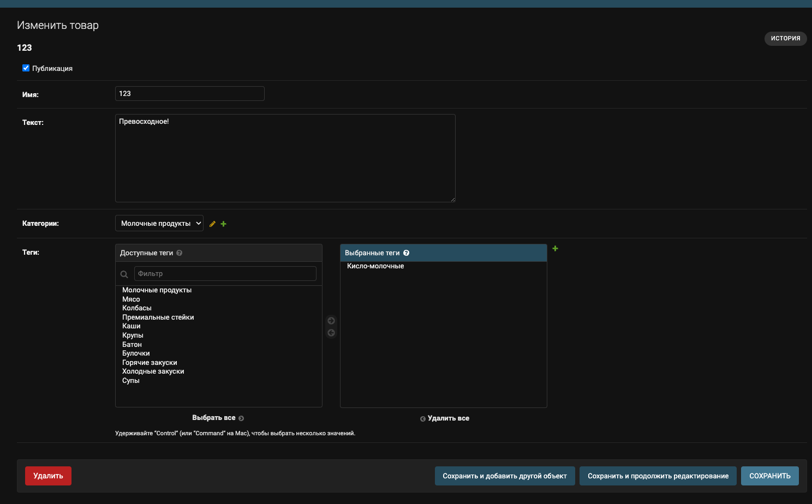Screen dimensions: 812x504
Task: Click the right arrow to move chosen tags
Action: click(331, 321)
